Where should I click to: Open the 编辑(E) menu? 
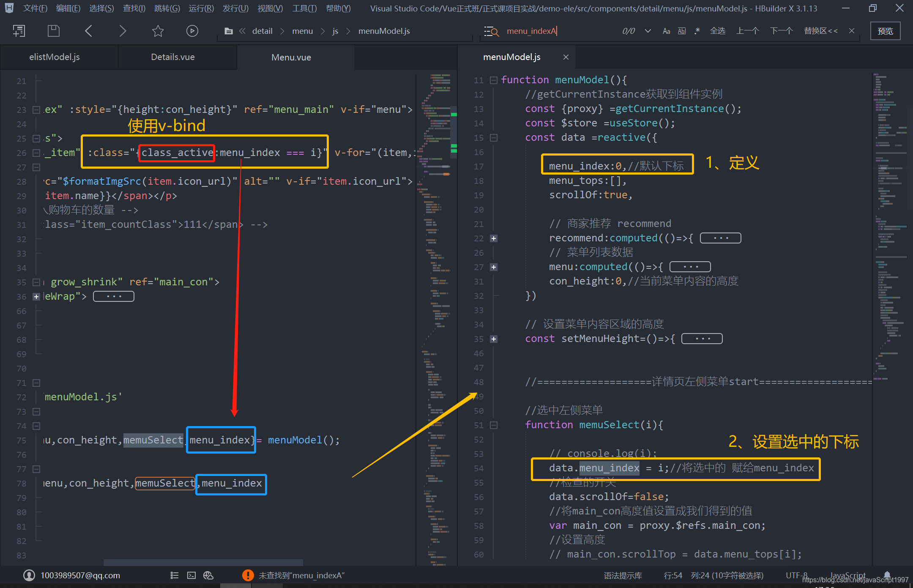(x=68, y=8)
